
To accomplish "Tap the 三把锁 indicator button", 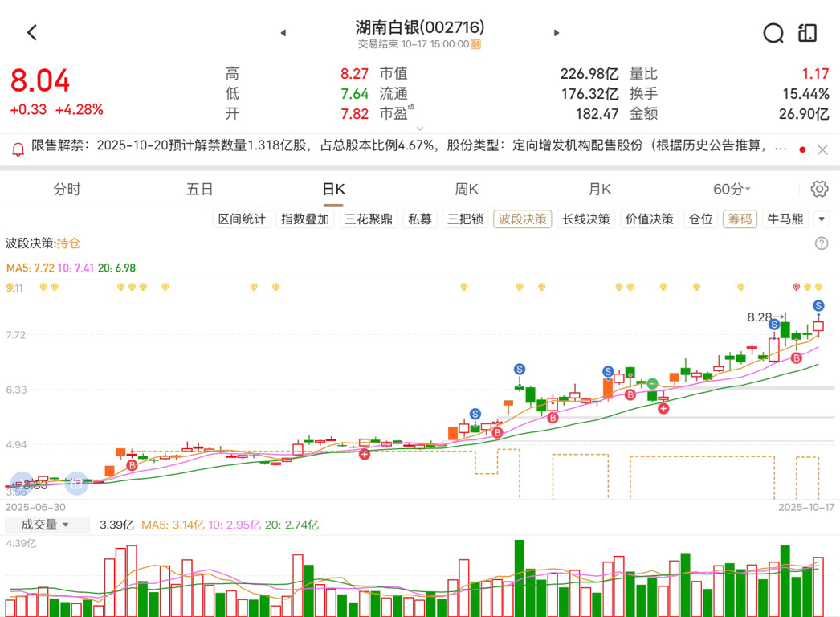I will tap(465, 219).
